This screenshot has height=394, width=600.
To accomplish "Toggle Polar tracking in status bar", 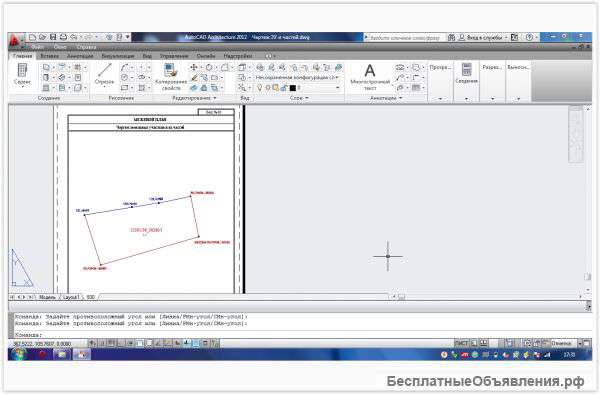I will click(x=130, y=344).
